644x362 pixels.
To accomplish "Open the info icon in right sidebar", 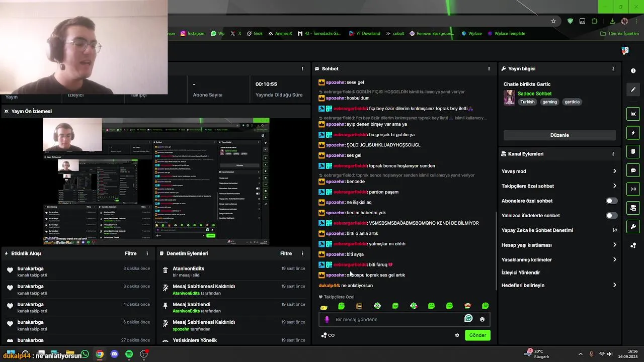I will click(633, 71).
